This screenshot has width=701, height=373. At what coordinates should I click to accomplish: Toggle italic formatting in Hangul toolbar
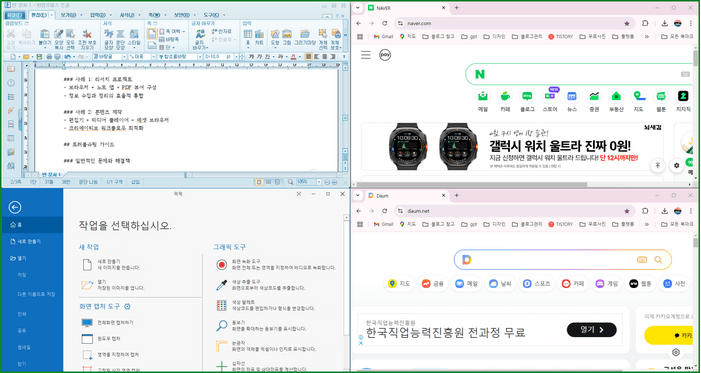tap(259, 57)
